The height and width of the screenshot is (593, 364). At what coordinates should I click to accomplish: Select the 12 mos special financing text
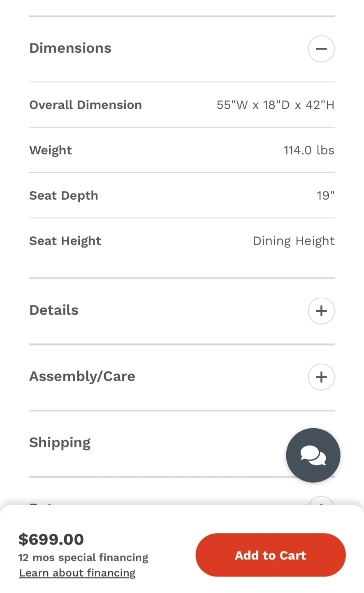point(83,558)
